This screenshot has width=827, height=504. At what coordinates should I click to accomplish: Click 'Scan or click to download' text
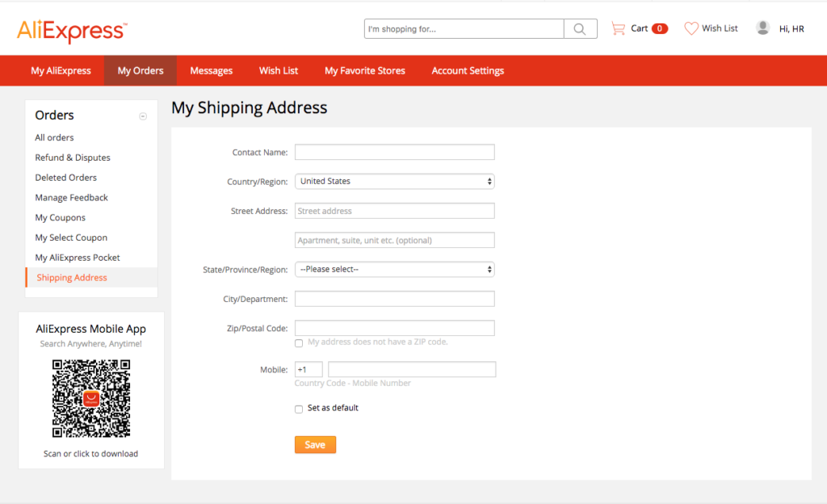pyautogui.click(x=90, y=454)
